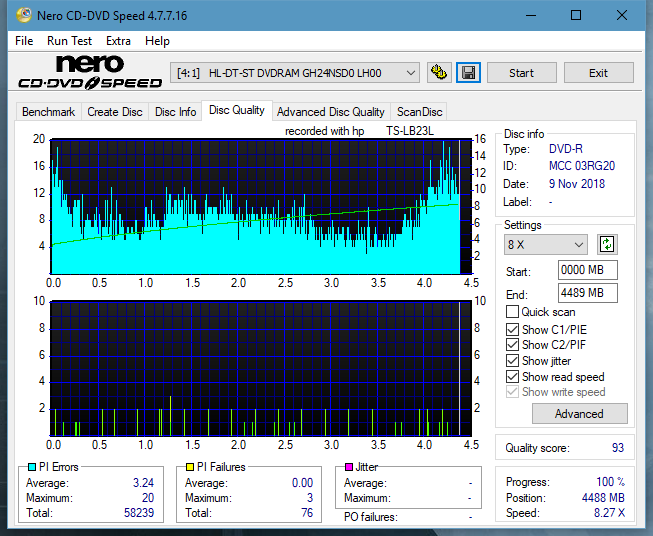Click the save floppy disk icon

pyautogui.click(x=469, y=73)
